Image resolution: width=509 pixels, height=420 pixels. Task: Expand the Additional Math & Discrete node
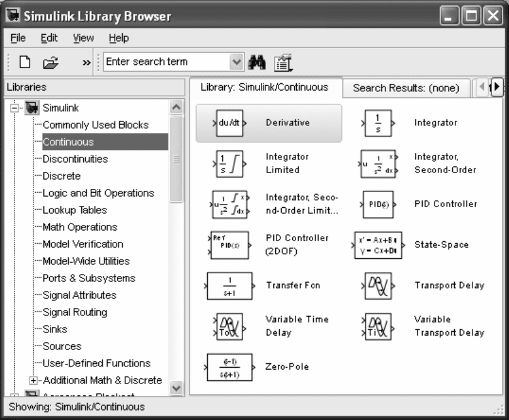pos(33,380)
